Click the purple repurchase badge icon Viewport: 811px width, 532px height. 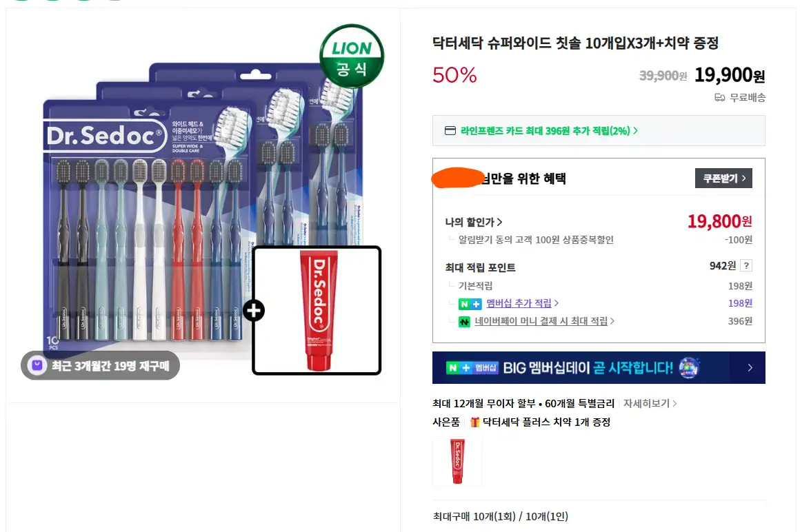click(37, 365)
